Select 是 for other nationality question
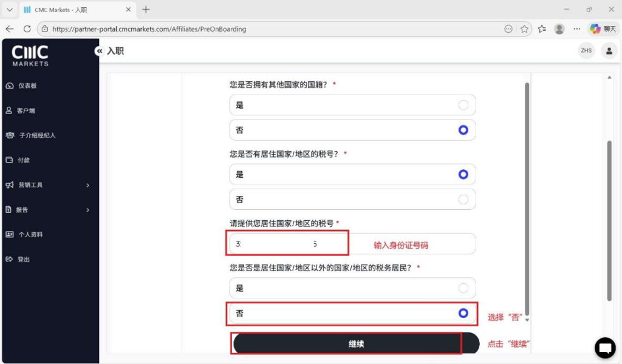Viewport: 622px width, 364px height. (352, 105)
